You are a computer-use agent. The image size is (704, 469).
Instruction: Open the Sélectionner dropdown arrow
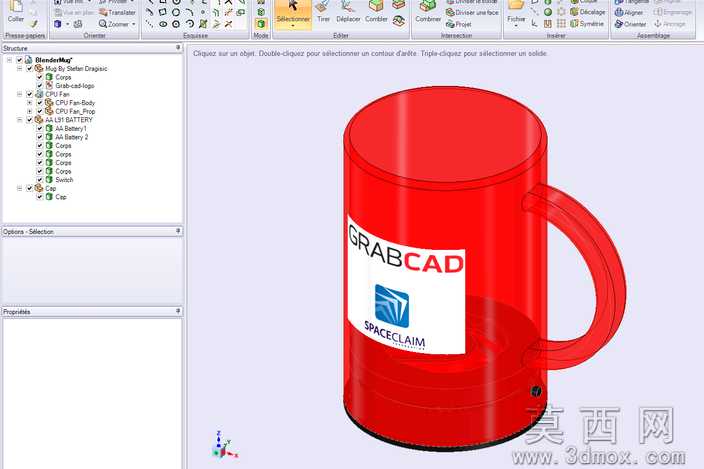point(293,26)
